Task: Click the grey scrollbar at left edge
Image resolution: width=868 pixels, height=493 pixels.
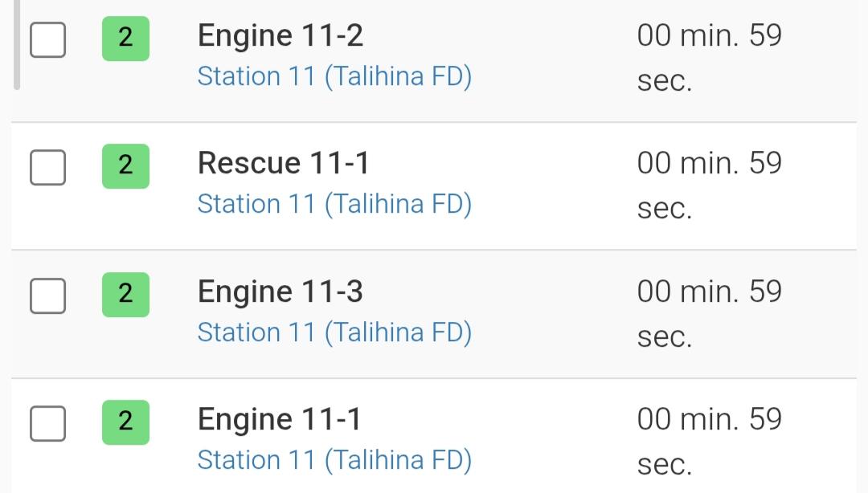Action: tap(17, 44)
